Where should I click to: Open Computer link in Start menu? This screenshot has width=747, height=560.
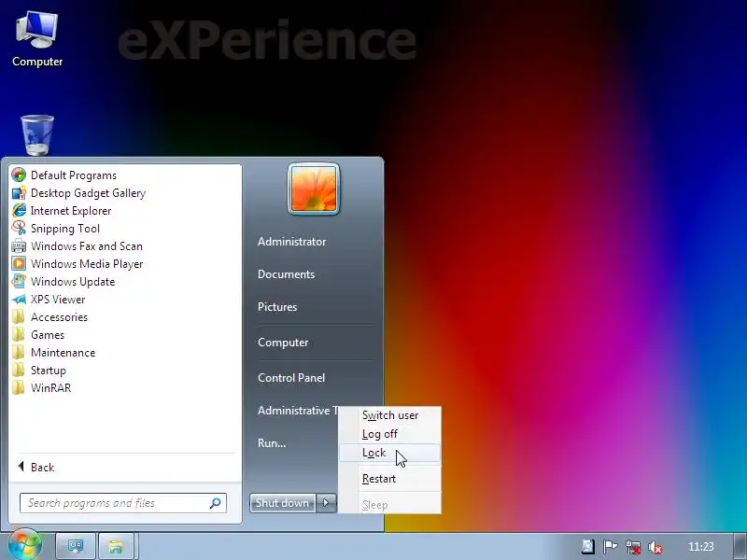(x=283, y=343)
